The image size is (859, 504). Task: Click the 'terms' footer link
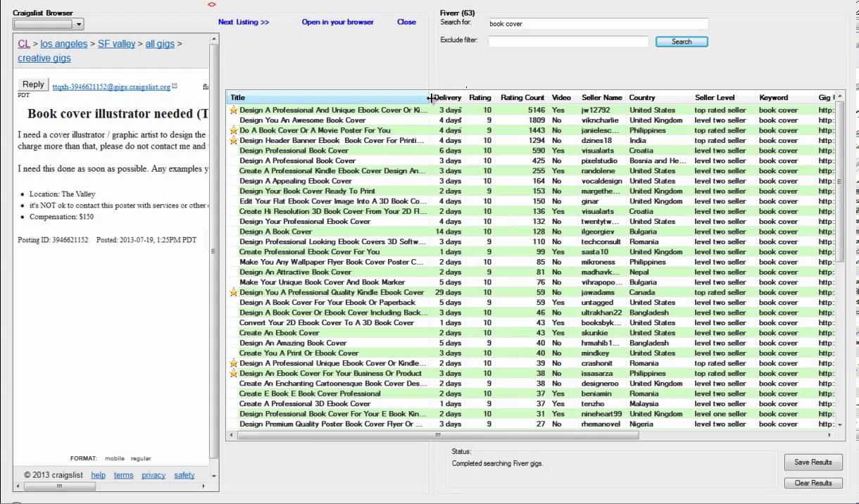[123, 475]
